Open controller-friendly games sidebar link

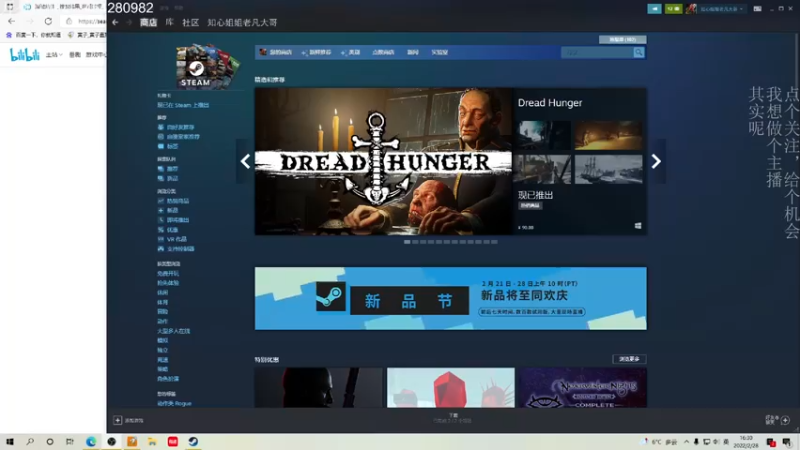click(x=176, y=248)
